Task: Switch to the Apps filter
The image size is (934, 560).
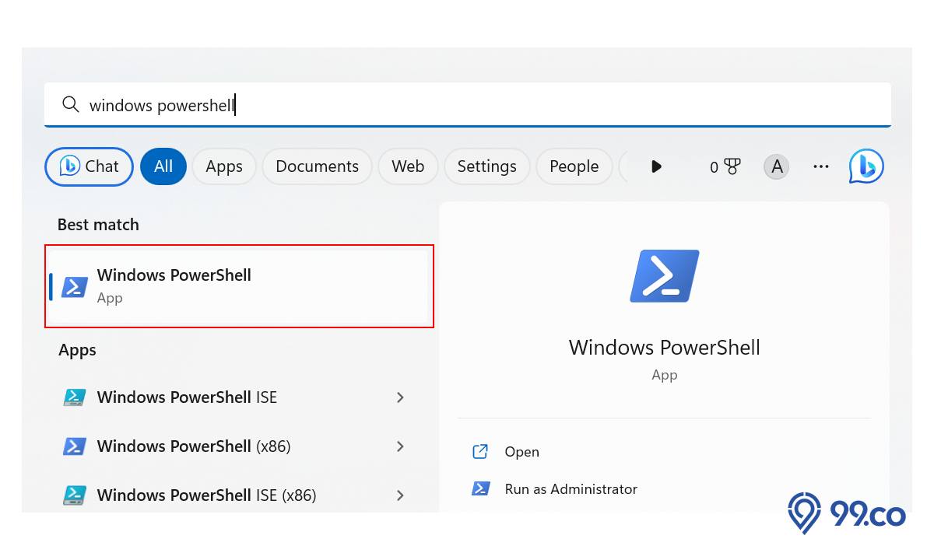Action: (224, 166)
